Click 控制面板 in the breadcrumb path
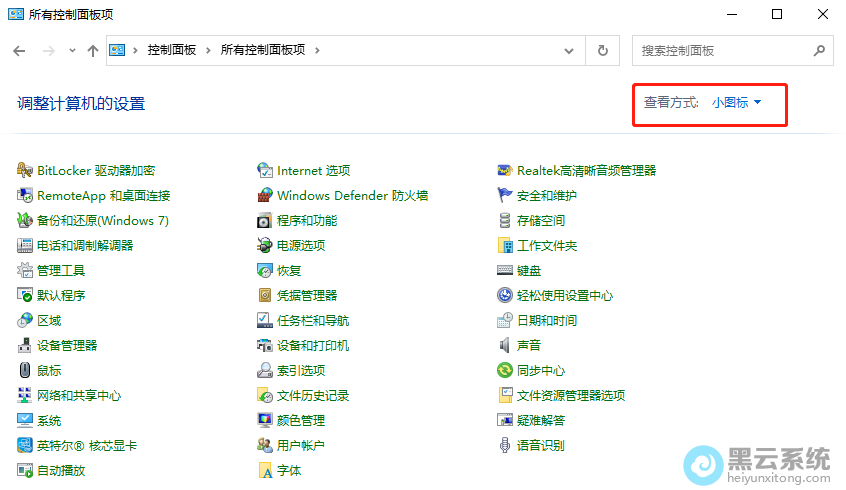 point(172,50)
